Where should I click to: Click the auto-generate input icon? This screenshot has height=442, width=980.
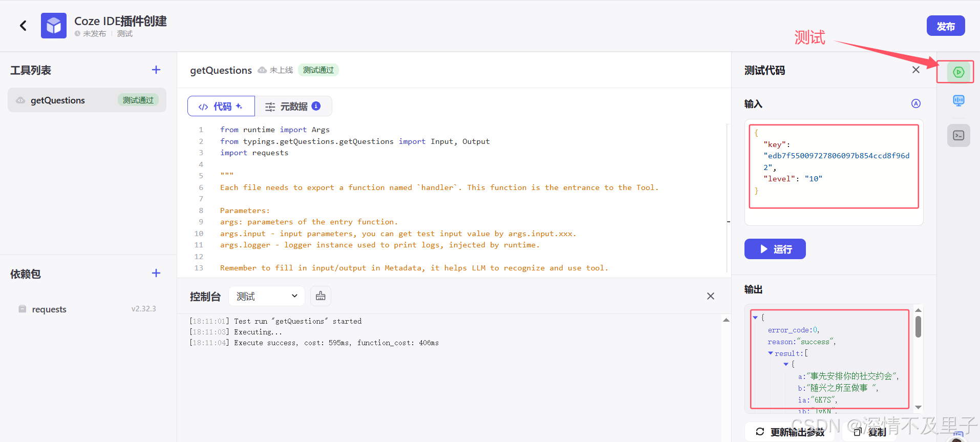[x=916, y=103]
